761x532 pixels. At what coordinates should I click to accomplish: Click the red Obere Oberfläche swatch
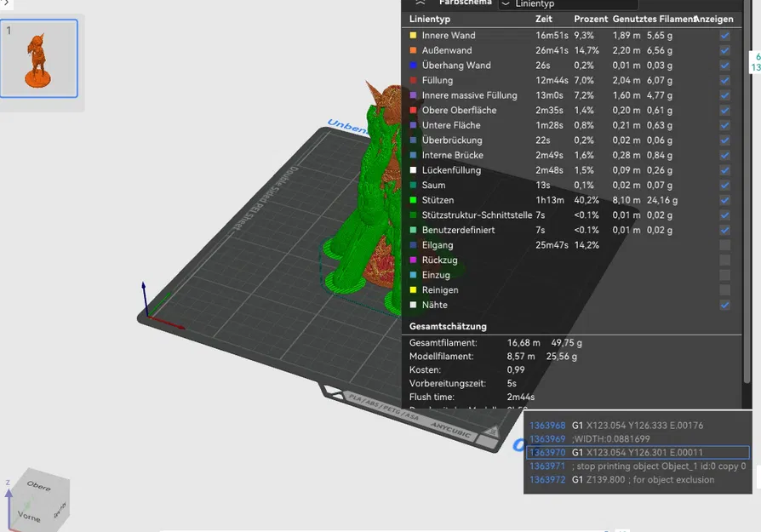pyautogui.click(x=413, y=110)
